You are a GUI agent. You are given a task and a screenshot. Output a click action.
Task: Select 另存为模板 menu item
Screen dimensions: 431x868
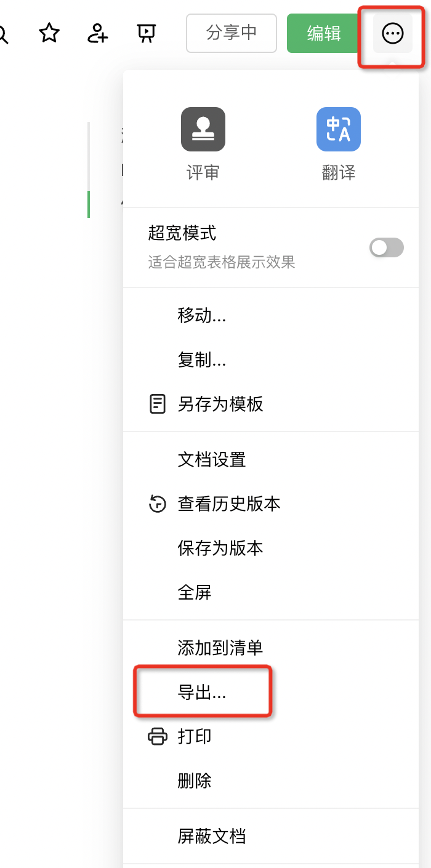pyautogui.click(x=220, y=404)
